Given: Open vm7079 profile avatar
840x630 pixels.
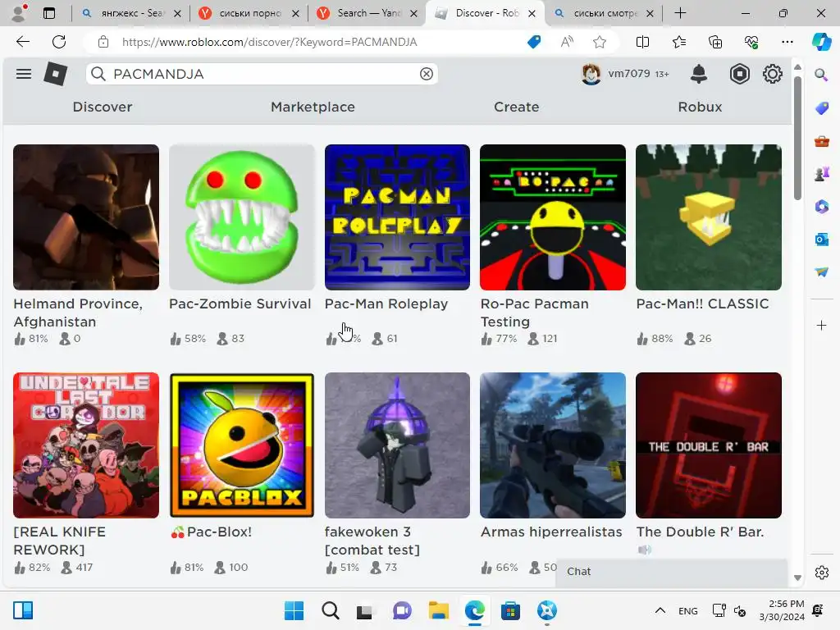Looking at the screenshot, I should [591, 74].
